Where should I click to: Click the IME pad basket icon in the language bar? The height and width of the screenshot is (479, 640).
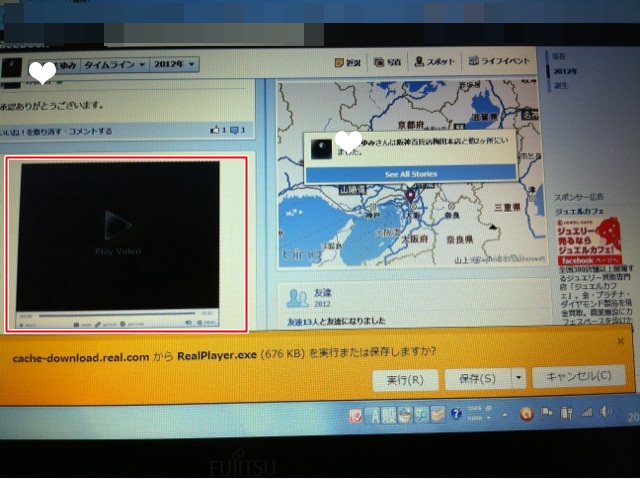tap(405, 415)
